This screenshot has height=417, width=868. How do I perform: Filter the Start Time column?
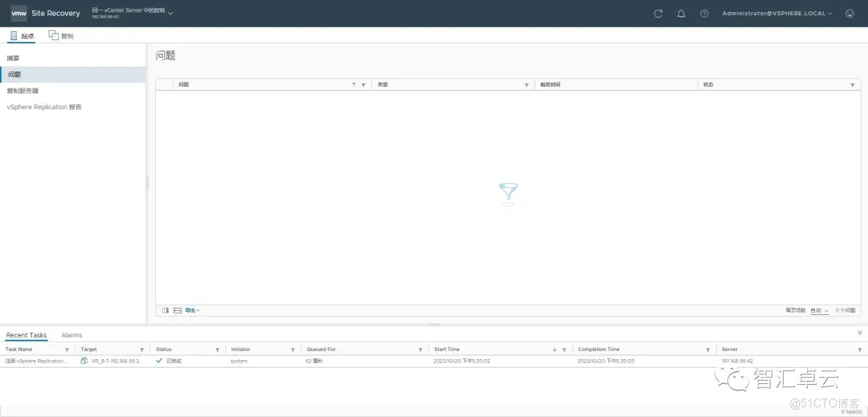coord(564,350)
